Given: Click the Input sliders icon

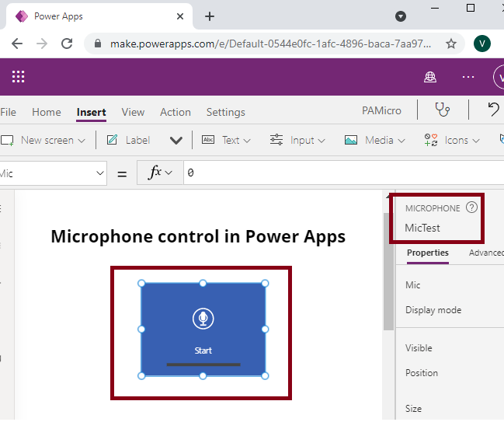Looking at the screenshot, I should [x=276, y=140].
